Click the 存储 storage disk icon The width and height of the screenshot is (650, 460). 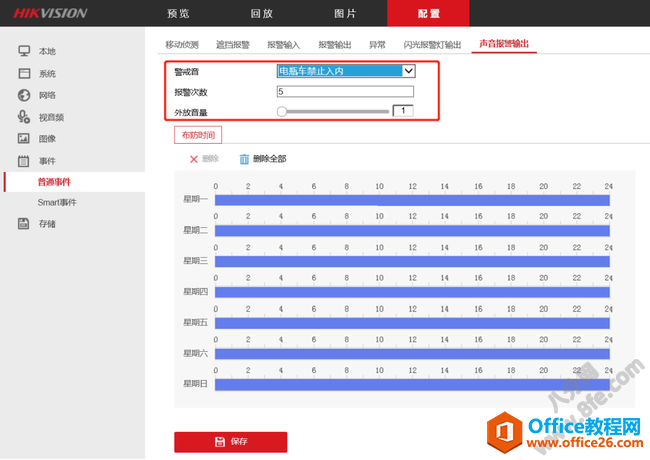click(x=24, y=223)
